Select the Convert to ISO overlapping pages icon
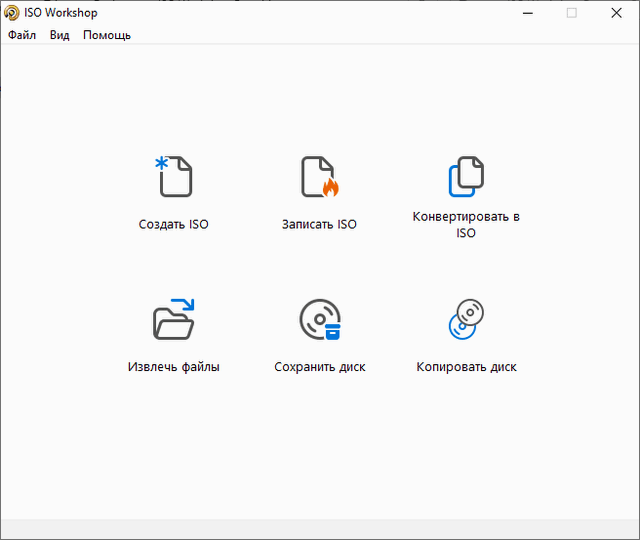The image size is (640, 540). coord(466,177)
